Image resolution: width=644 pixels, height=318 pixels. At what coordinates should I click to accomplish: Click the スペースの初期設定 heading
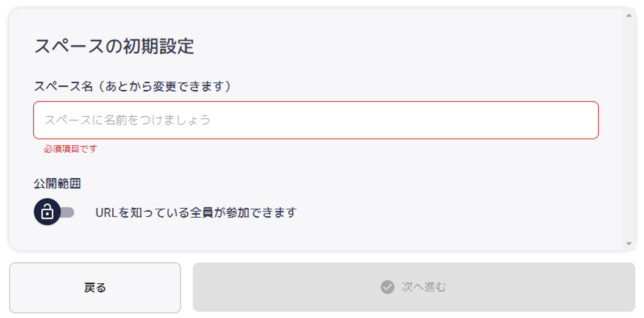point(114,46)
